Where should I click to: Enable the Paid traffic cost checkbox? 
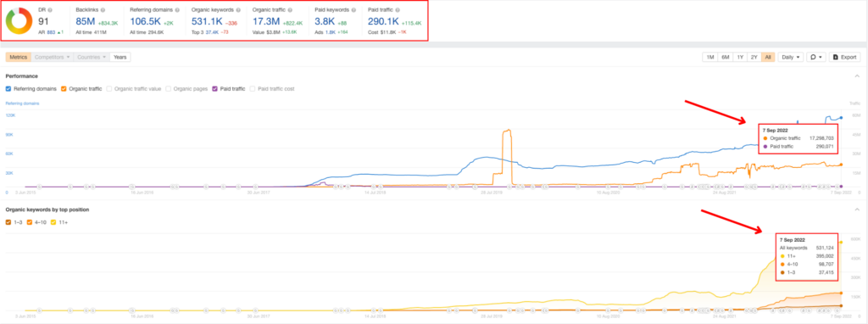(x=253, y=88)
